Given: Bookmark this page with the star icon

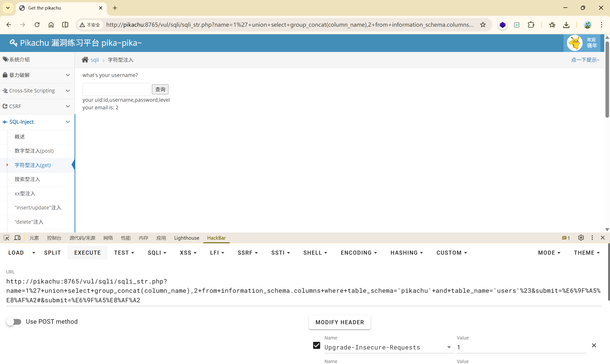Looking at the screenshot, I should coord(483,25).
